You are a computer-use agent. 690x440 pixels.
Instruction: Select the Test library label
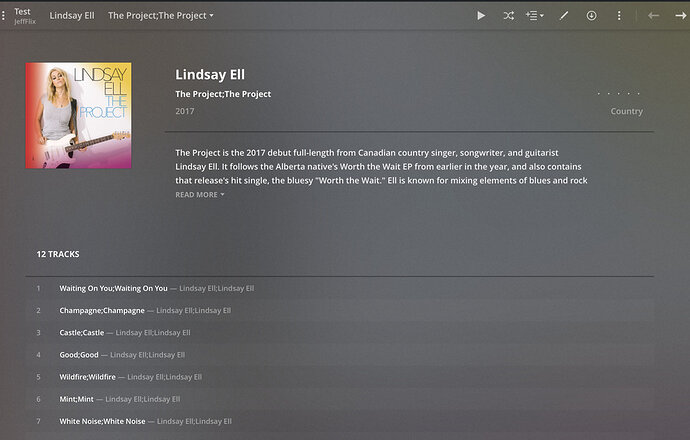click(22, 11)
